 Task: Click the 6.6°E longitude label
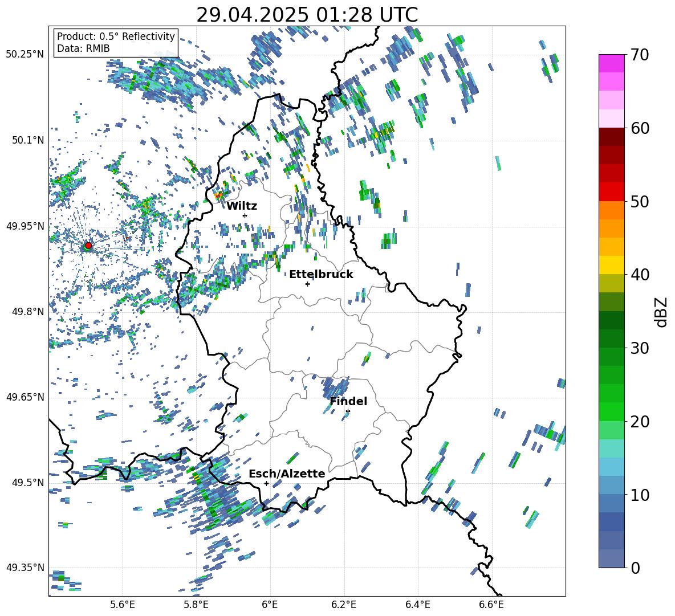(491, 605)
